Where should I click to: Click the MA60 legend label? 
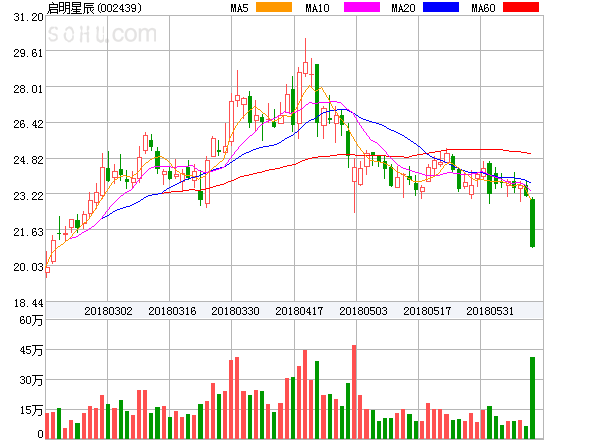click(x=483, y=8)
